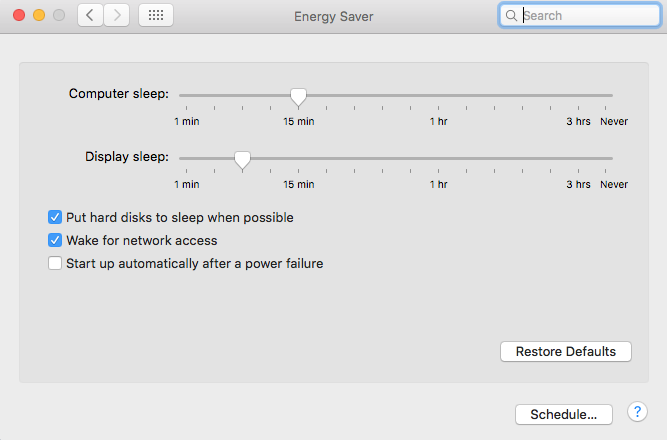
Task: Go forward with the right chevron button
Action: point(117,16)
